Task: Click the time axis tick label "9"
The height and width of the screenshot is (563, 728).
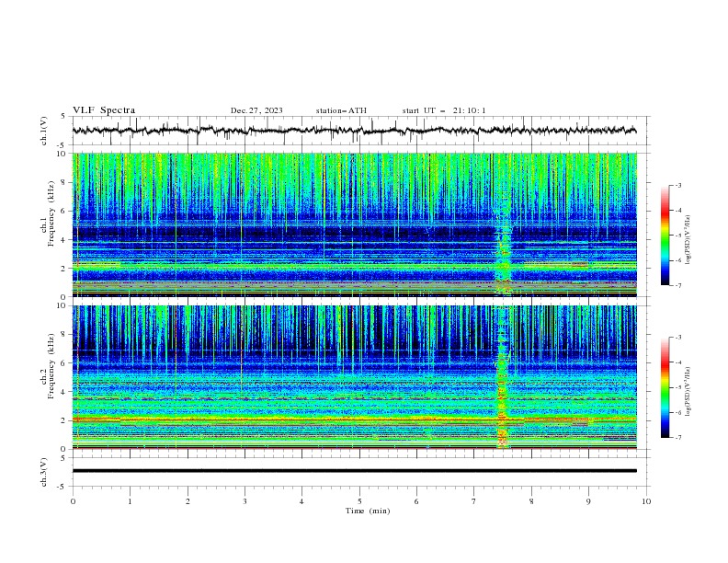Action: (588, 501)
